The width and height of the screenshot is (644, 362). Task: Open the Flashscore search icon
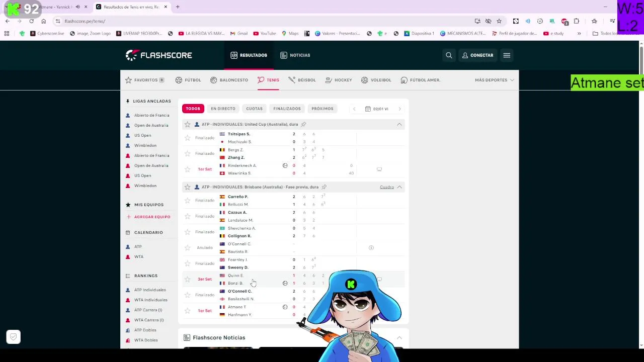coord(449,55)
